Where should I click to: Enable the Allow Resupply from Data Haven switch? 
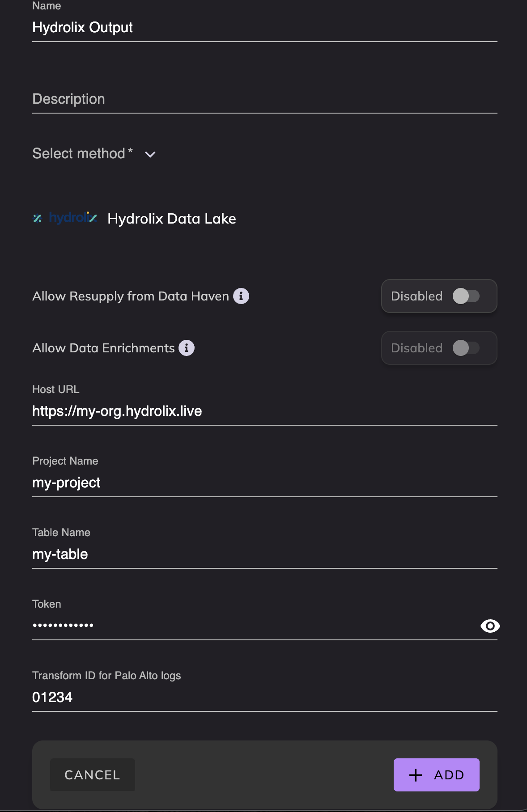pos(466,296)
